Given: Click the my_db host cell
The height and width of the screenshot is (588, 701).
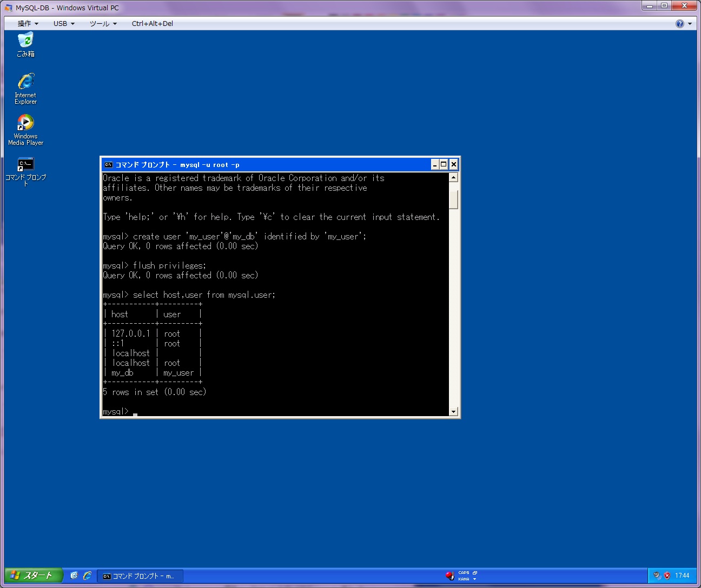Looking at the screenshot, I should click(x=122, y=373).
